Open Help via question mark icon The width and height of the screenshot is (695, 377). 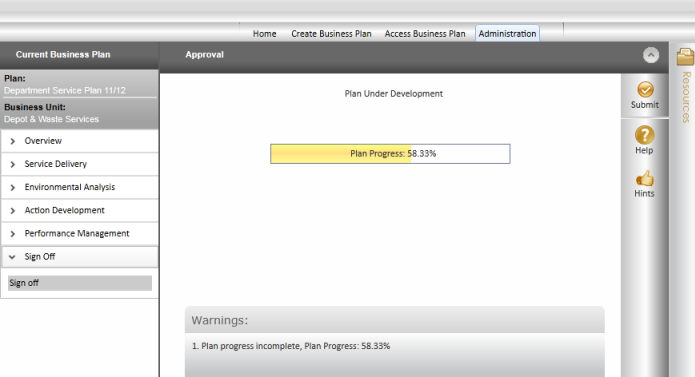tap(644, 135)
